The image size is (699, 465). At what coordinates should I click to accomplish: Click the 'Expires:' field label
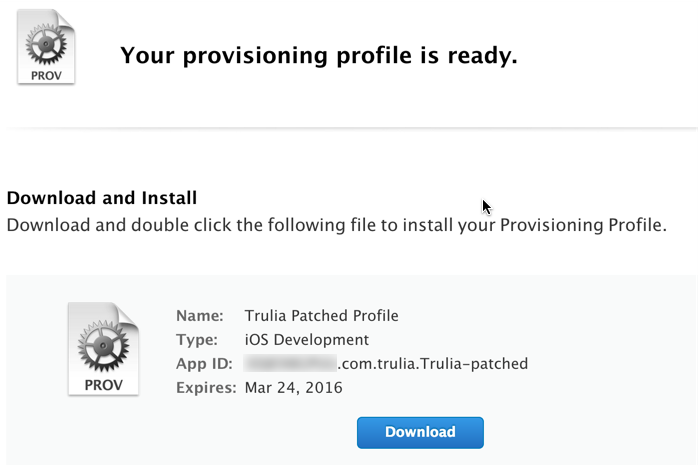(206, 388)
